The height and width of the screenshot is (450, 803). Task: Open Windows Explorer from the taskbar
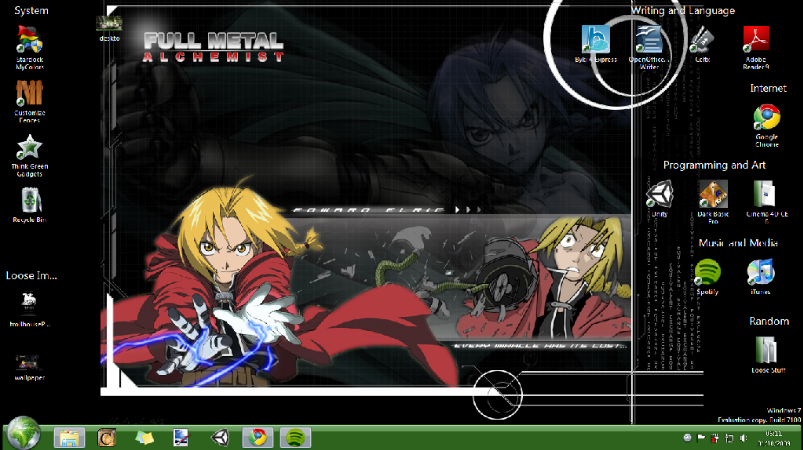pyautogui.click(x=69, y=438)
